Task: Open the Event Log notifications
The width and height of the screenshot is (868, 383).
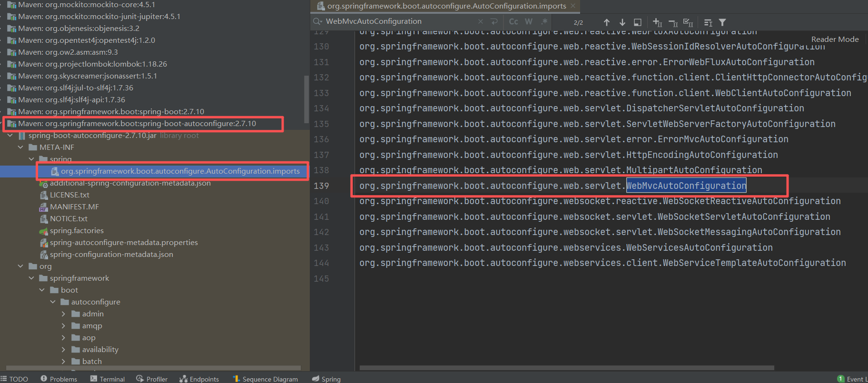Action: [x=852, y=379]
